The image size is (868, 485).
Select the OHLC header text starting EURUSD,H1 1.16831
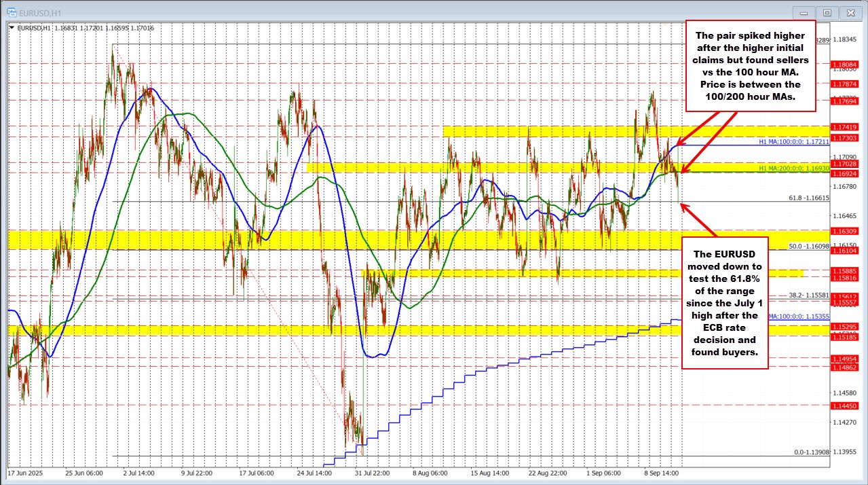click(x=85, y=28)
